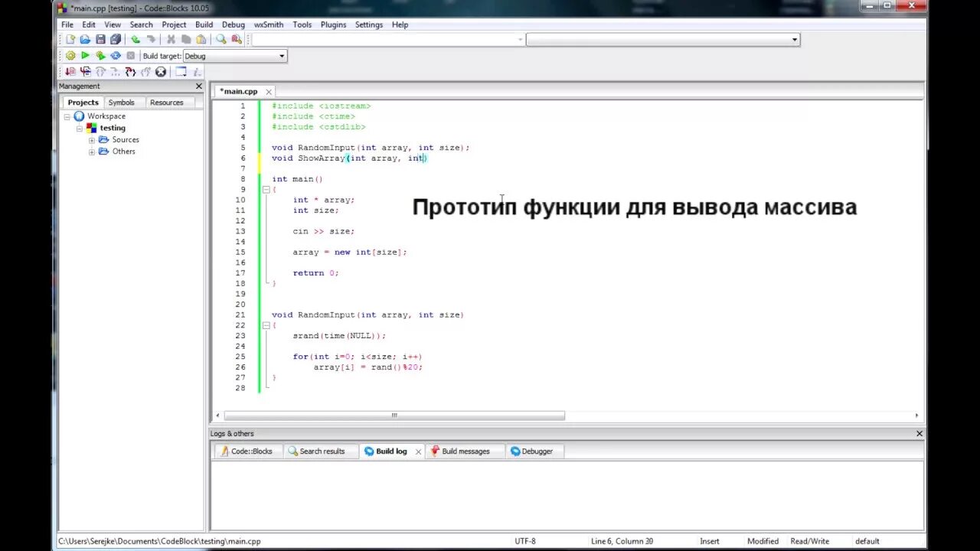Open the wxSmith menu
The width and height of the screenshot is (980, 551).
click(x=269, y=24)
